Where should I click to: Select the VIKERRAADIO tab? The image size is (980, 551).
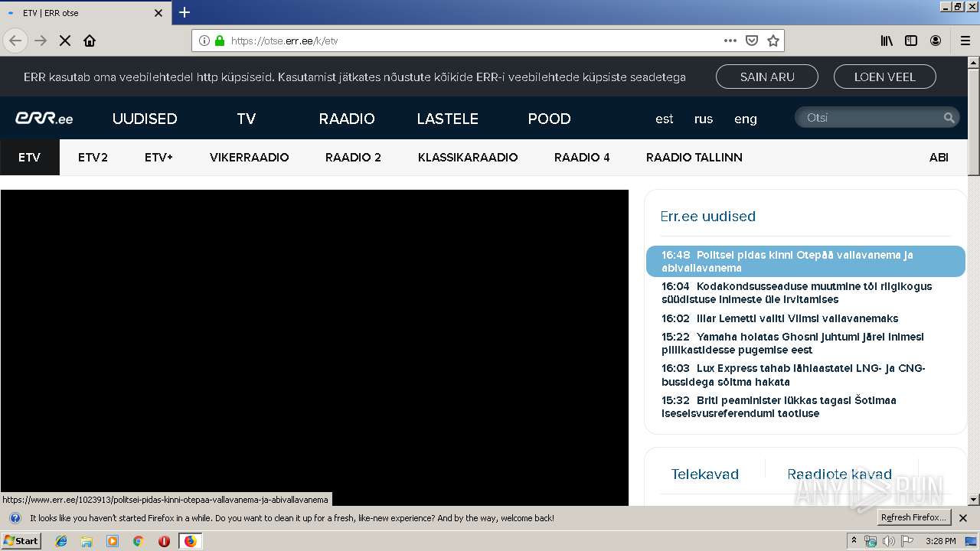[250, 157]
